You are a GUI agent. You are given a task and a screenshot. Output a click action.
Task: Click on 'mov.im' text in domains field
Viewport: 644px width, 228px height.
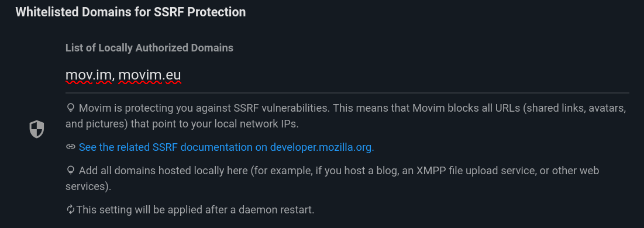pyautogui.click(x=88, y=75)
